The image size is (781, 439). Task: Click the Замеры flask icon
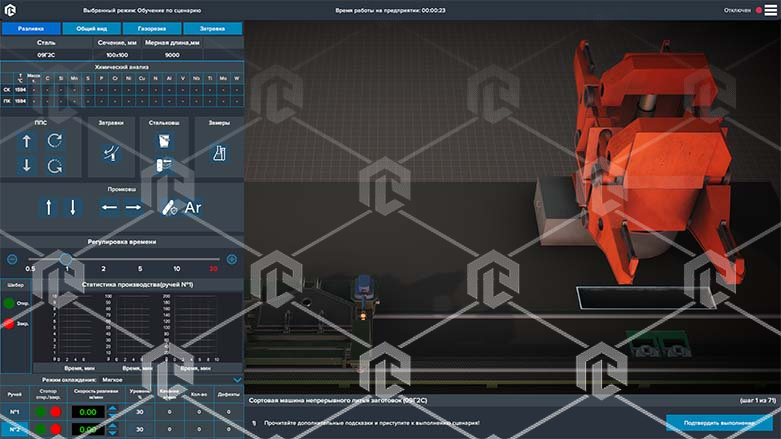click(218, 152)
